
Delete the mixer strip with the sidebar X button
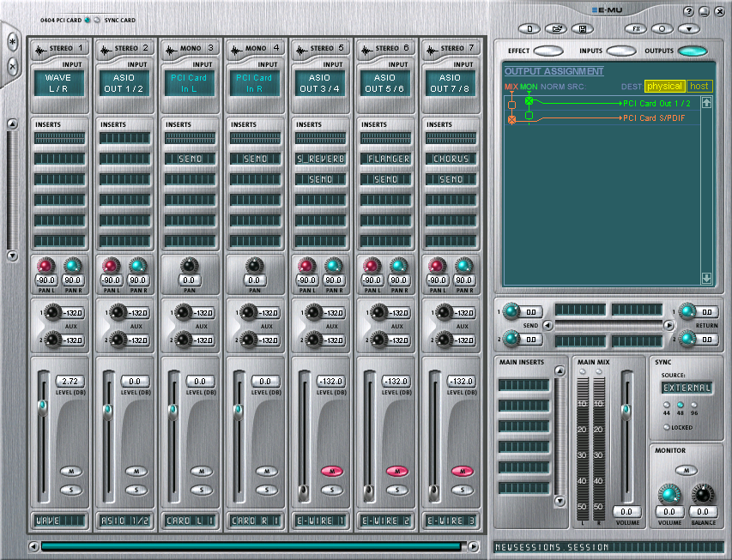(13, 67)
